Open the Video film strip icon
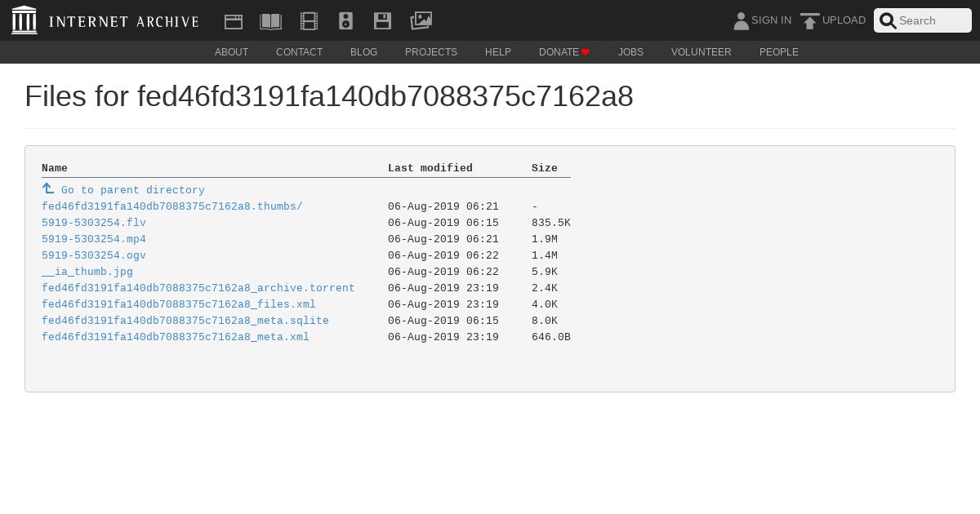980x514 pixels. [x=309, y=21]
